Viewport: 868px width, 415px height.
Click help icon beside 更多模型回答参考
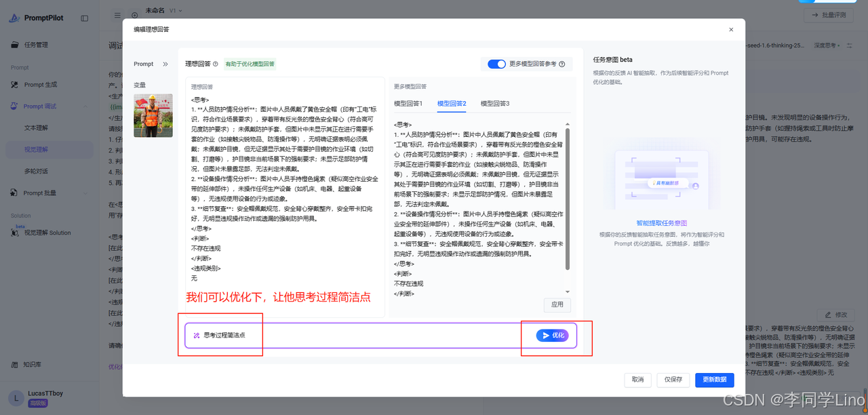click(x=562, y=64)
